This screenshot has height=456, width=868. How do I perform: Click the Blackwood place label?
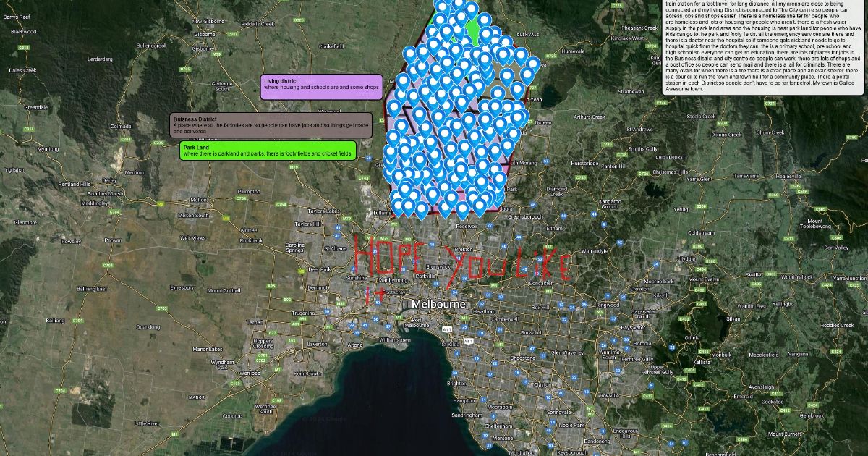24,31
